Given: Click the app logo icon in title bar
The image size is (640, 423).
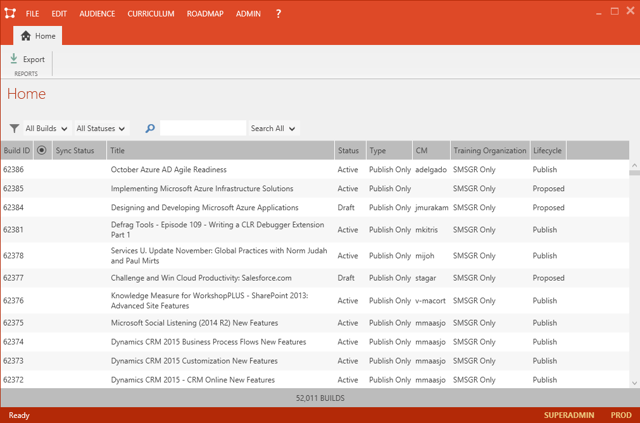Looking at the screenshot, I should coord(10,14).
